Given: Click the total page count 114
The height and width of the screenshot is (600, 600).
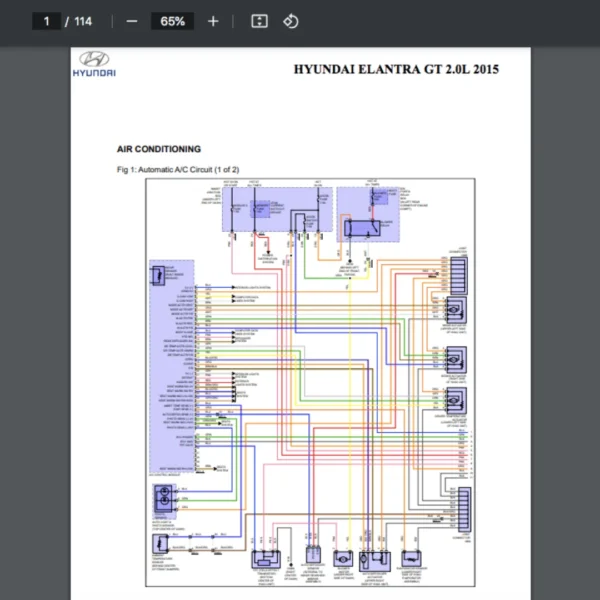Looking at the screenshot, I should pos(83,21).
